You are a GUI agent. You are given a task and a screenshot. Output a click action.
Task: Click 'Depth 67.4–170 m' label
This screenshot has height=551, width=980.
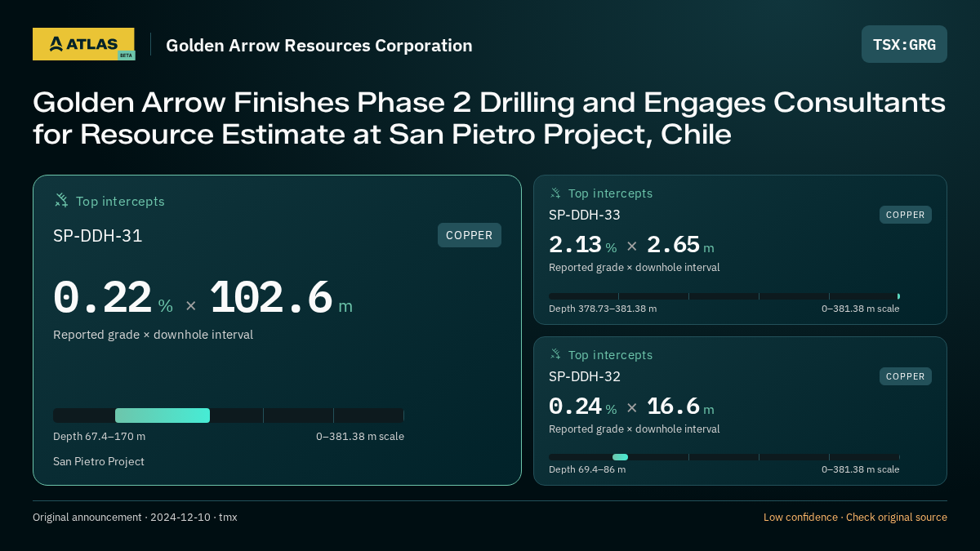99,436
